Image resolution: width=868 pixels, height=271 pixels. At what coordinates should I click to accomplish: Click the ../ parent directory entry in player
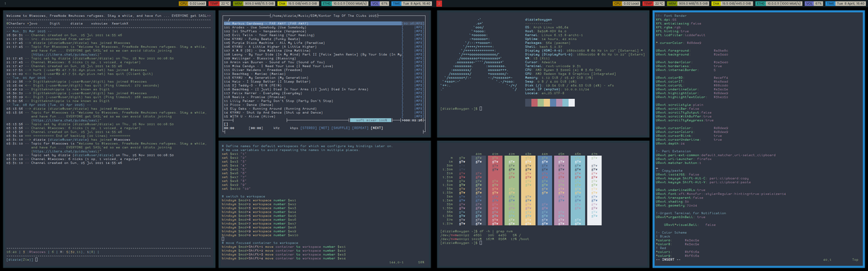(x=229, y=20)
